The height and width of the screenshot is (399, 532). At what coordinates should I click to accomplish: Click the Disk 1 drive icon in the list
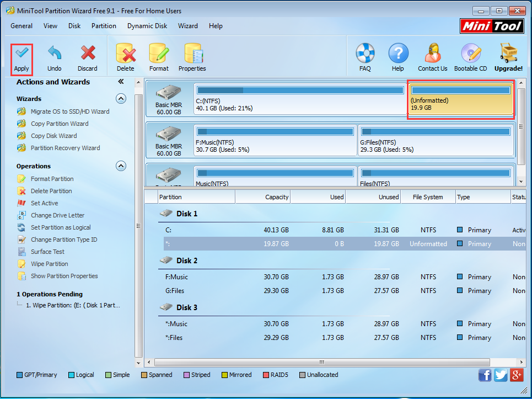point(166,213)
